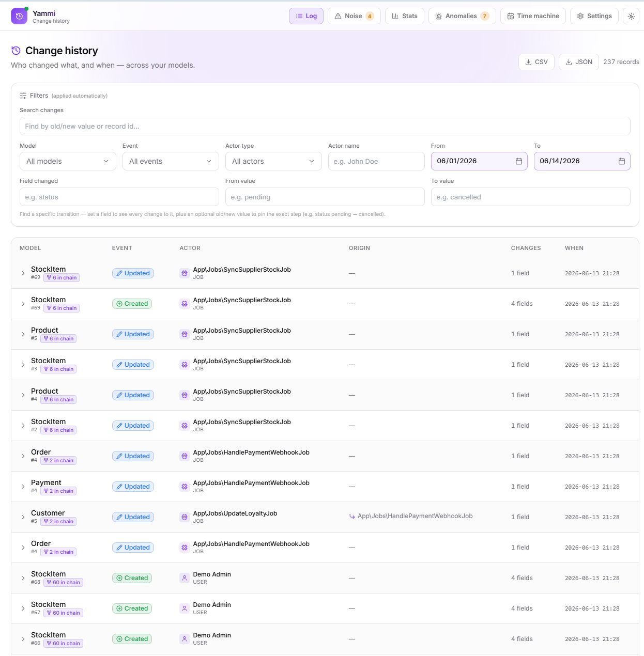Toggle the light/dark theme sun icon

point(631,16)
